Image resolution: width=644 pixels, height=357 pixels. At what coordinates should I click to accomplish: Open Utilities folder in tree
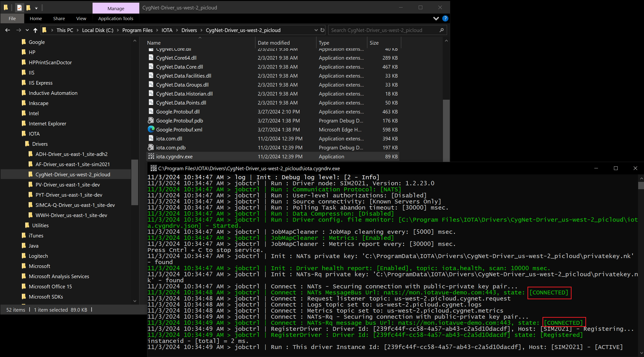pos(40,226)
